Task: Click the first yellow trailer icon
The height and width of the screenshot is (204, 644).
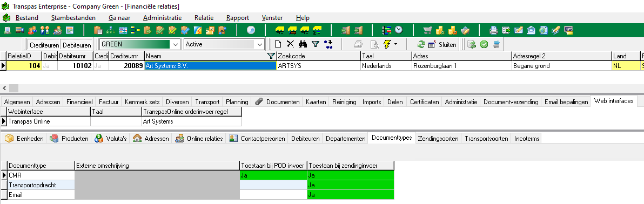Action: [x=280, y=30]
